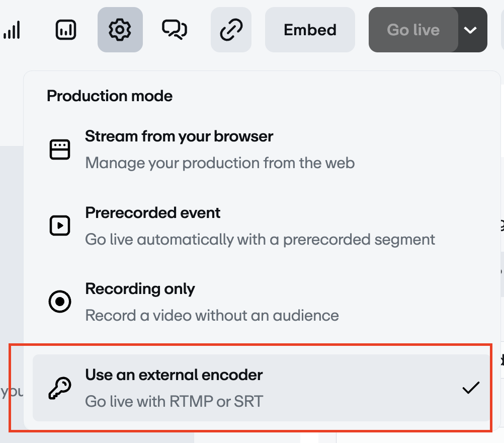Image resolution: width=504 pixels, height=443 pixels.
Task: Open the bar chart analytics icon
Action: (x=65, y=30)
